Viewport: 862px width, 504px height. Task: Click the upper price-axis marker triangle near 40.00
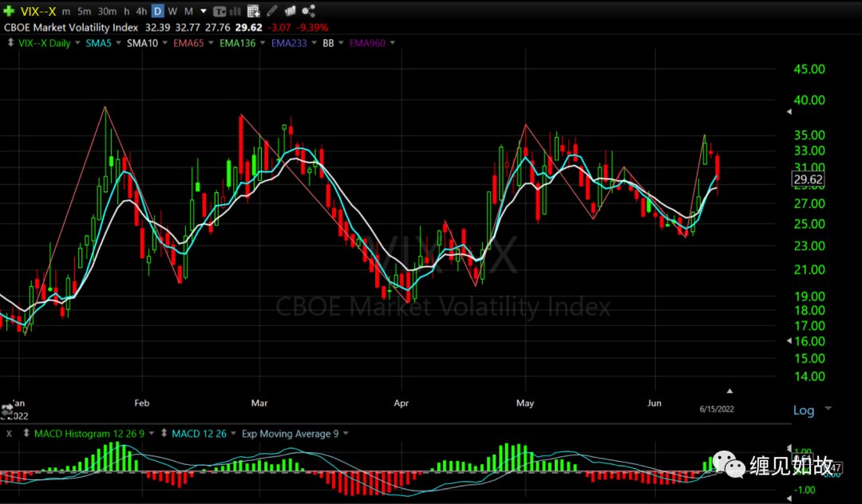[789, 112]
